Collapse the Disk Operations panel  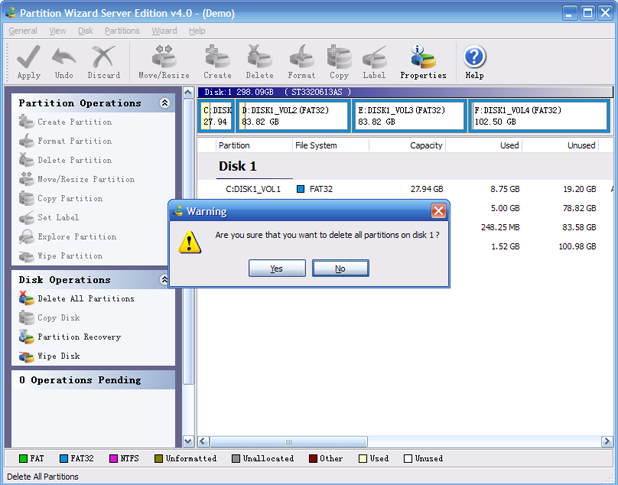pyautogui.click(x=164, y=280)
